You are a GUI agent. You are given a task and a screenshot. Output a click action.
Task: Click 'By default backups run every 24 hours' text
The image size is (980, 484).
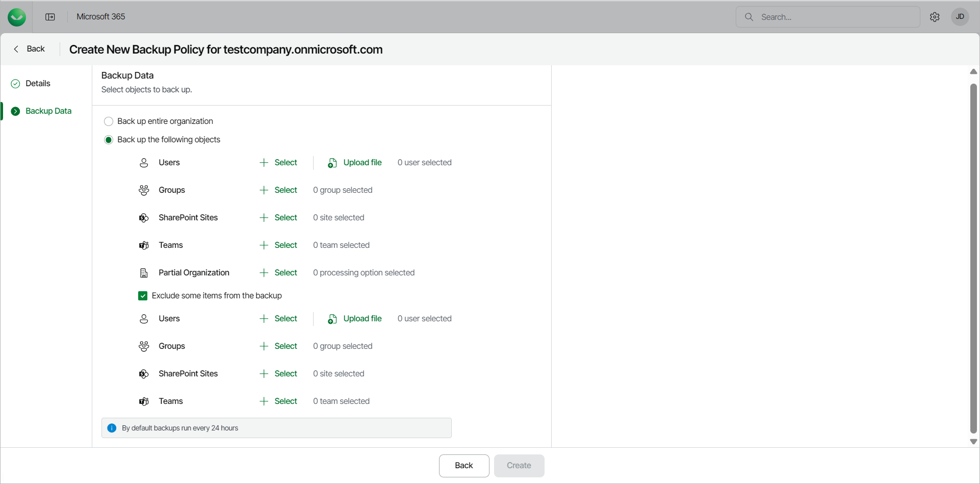(180, 428)
